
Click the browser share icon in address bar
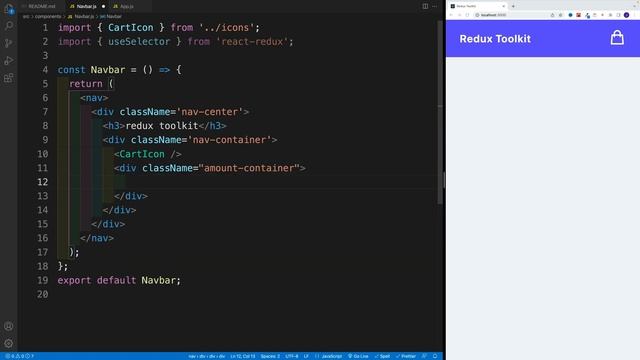[552, 15]
